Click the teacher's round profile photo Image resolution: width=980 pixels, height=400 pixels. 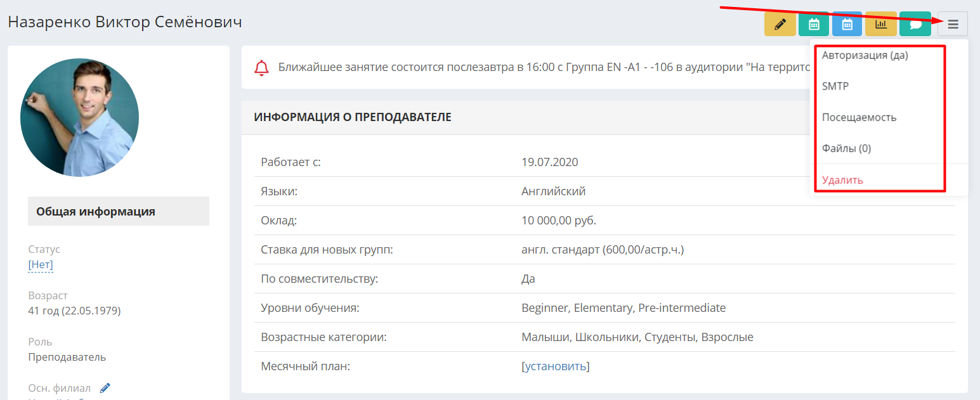[79, 117]
